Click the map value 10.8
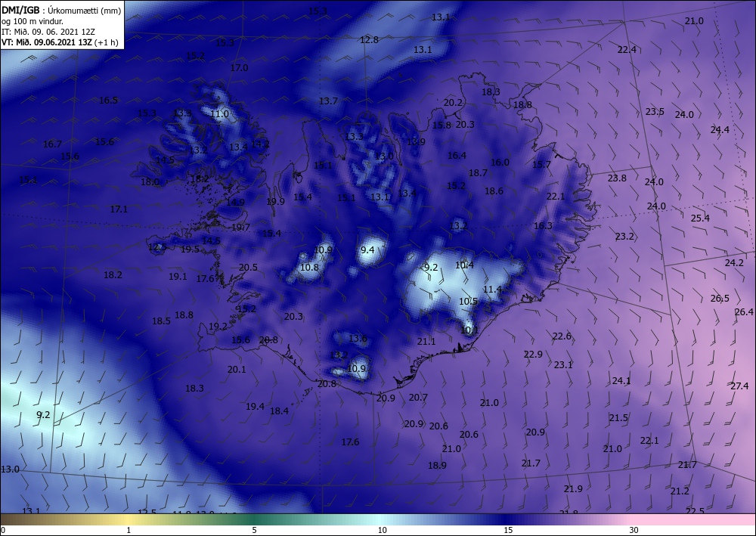The image size is (756, 536). [309, 267]
